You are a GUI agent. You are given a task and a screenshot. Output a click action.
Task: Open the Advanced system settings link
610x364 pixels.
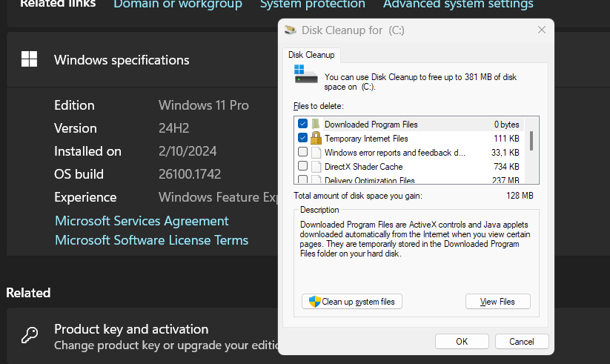pos(458,4)
